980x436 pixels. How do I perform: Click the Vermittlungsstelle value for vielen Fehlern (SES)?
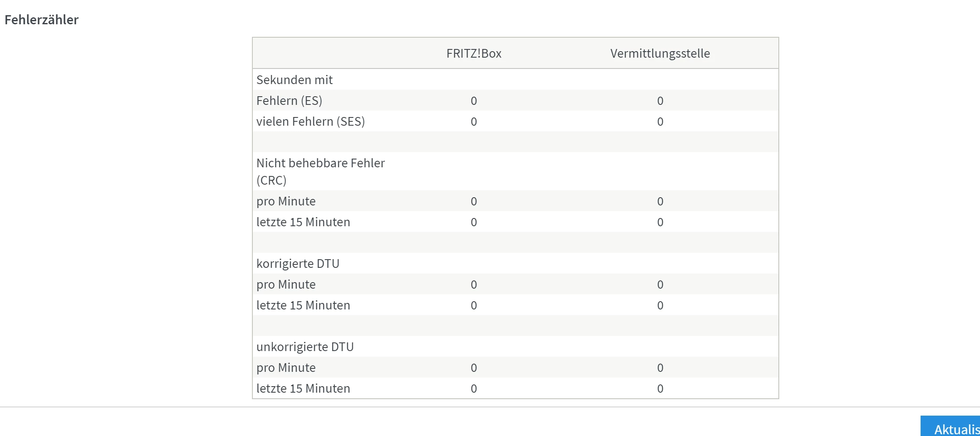(x=660, y=122)
